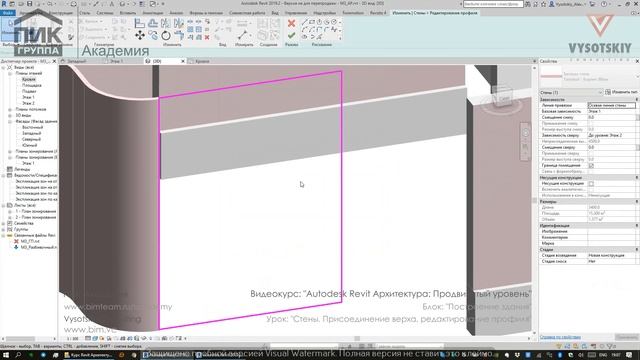
Task: Pick the Line draw tool
Action: point(305,22)
